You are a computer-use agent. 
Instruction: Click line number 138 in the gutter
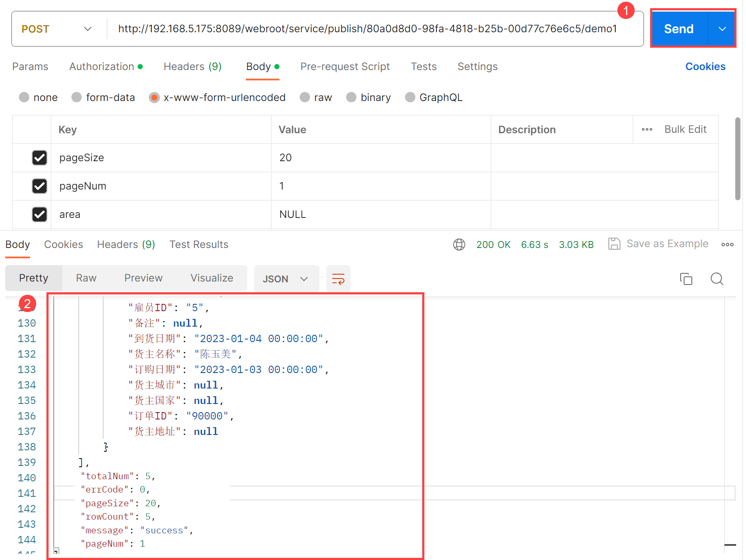point(27,447)
